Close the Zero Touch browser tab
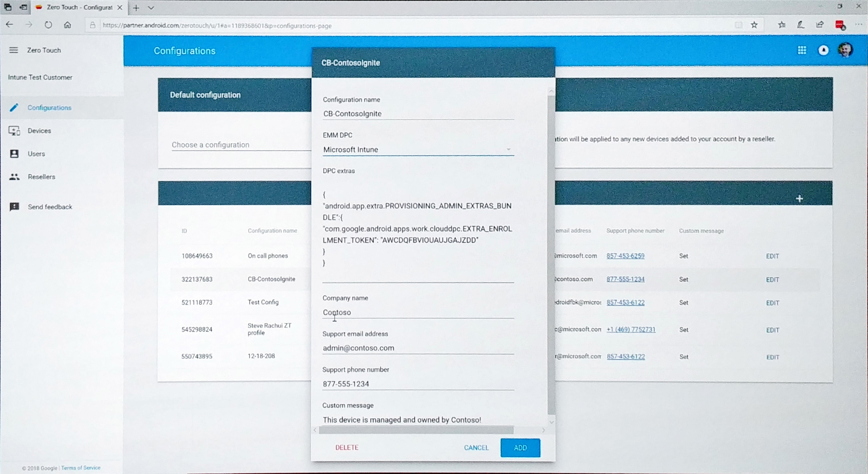This screenshot has width=868, height=474. click(x=120, y=8)
